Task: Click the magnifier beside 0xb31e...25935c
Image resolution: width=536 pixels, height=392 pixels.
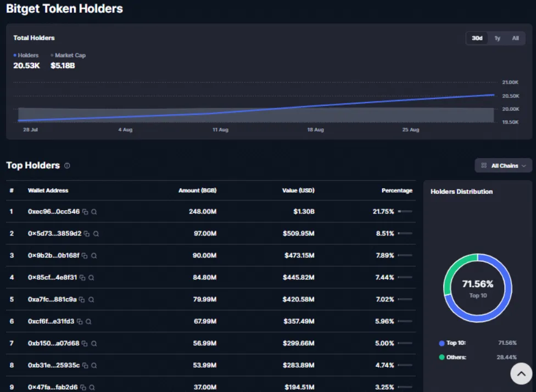Action: [x=94, y=365]
